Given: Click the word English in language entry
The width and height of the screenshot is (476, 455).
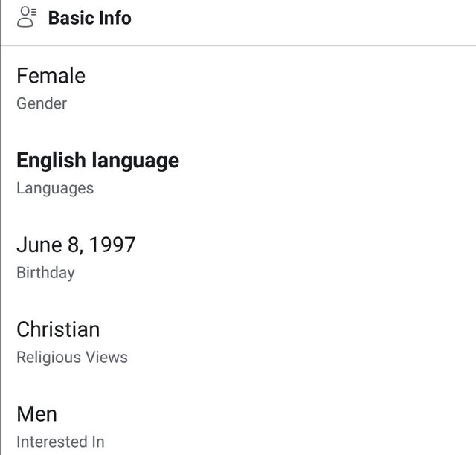Looking at the screenshot, I should [x=51, y=161].
